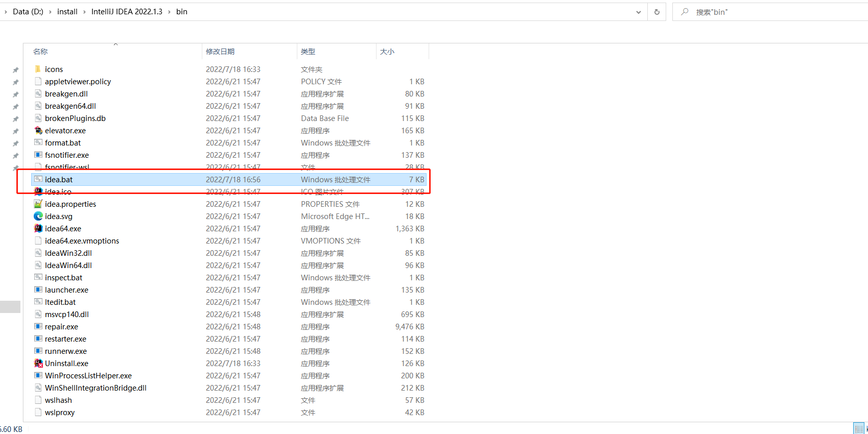868x434 pixels.
Task: Select idea.bat file name
Action: pos(59,179)
